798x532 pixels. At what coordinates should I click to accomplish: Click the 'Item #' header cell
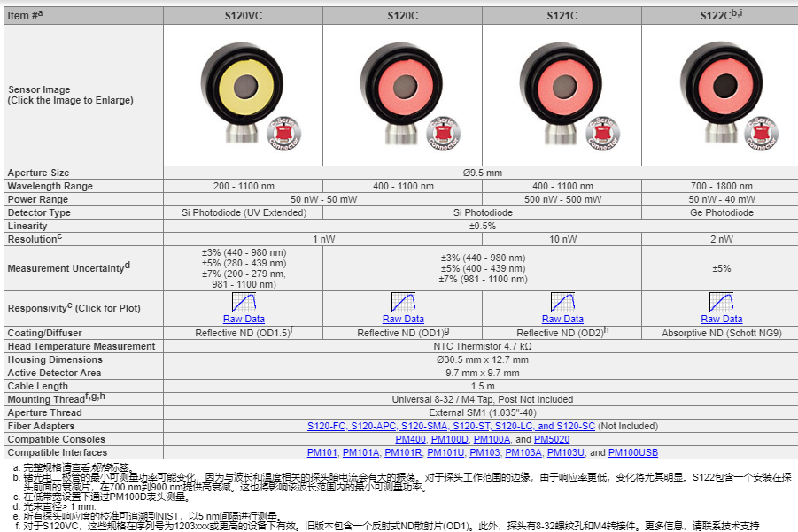pos(83,16)
